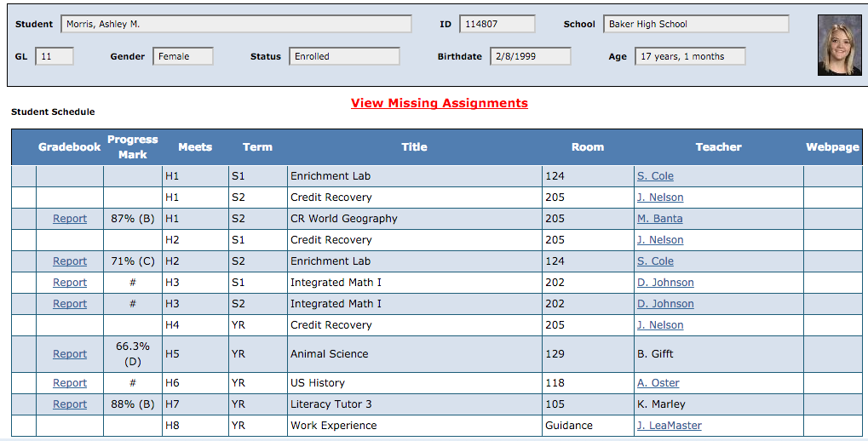Open the Literacy Tutor 3 Report link
Image resolution: width=868 pixels, height=441 pixels.
70,404
